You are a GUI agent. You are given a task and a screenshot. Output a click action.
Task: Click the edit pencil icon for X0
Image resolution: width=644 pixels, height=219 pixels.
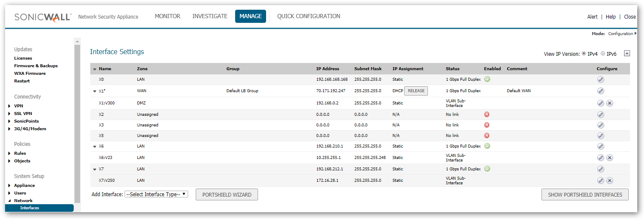coord(600,79)
